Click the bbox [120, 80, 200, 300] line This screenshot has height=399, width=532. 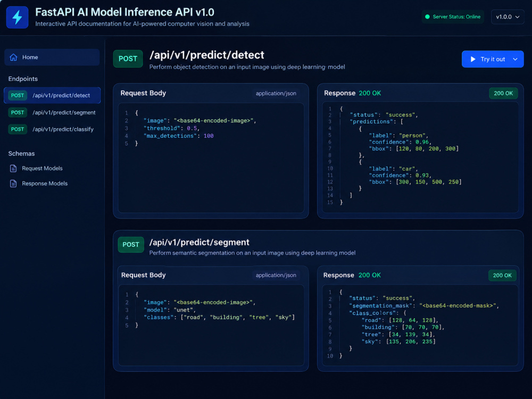pos(413,148)
